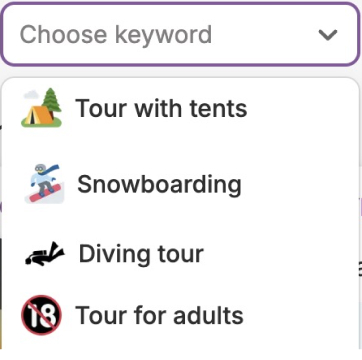The image size is (362, 360).
Task: Click the 'Choose keyword' placeholder text
Action: coord(116,35)
